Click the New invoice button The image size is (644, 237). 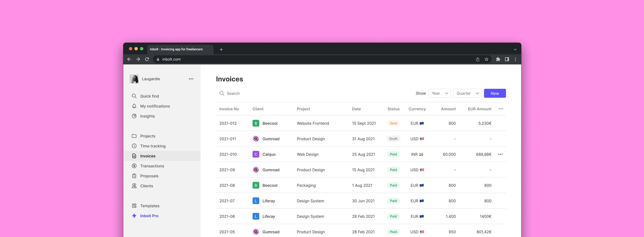[x=495, y=93]
